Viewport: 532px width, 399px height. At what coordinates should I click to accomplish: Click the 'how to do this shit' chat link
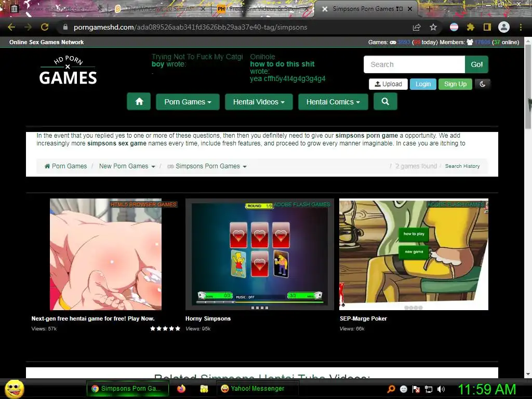[282, 64]
